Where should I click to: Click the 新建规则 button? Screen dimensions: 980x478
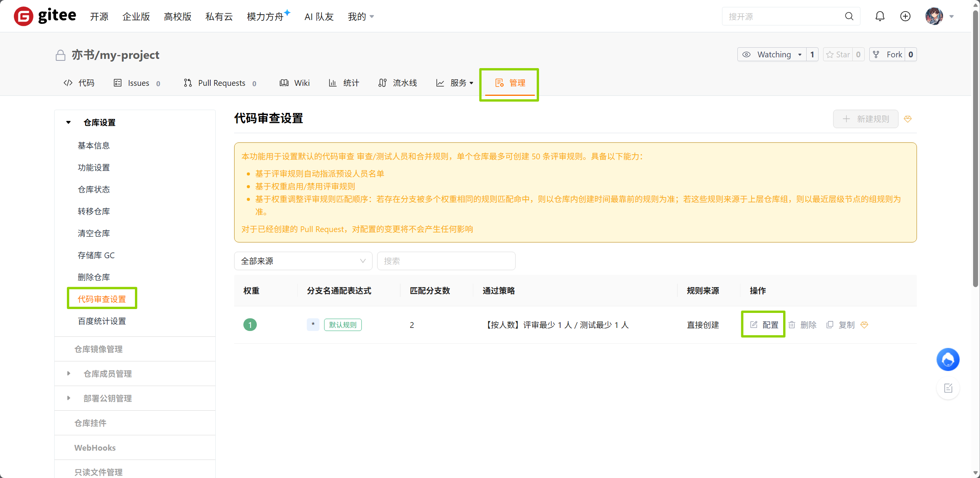pos(865,119)
